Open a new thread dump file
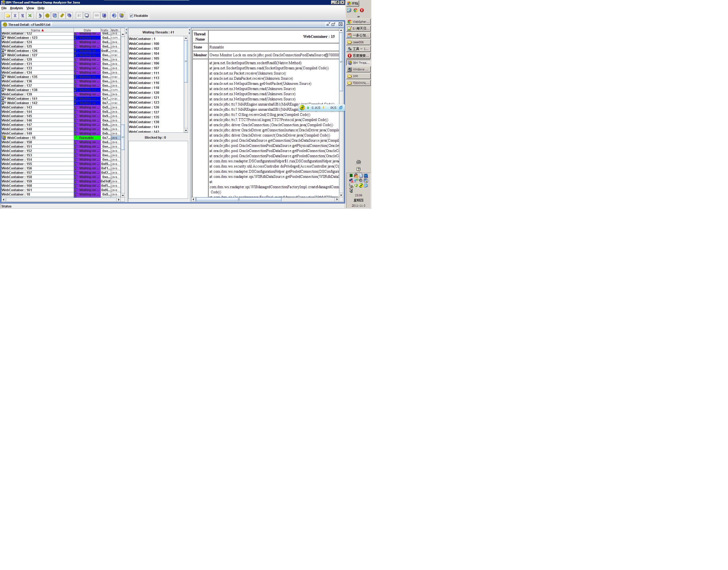This screenshot has height=570, width=728. (8, 15)
